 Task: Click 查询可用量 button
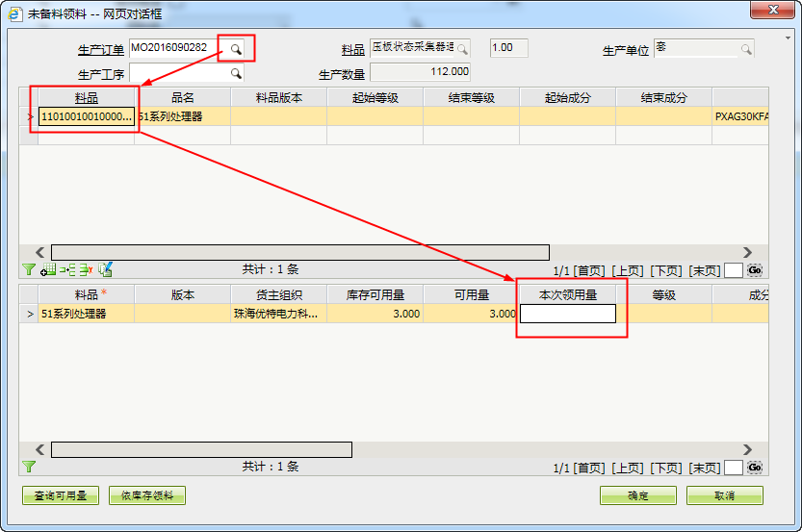(61, 495)
